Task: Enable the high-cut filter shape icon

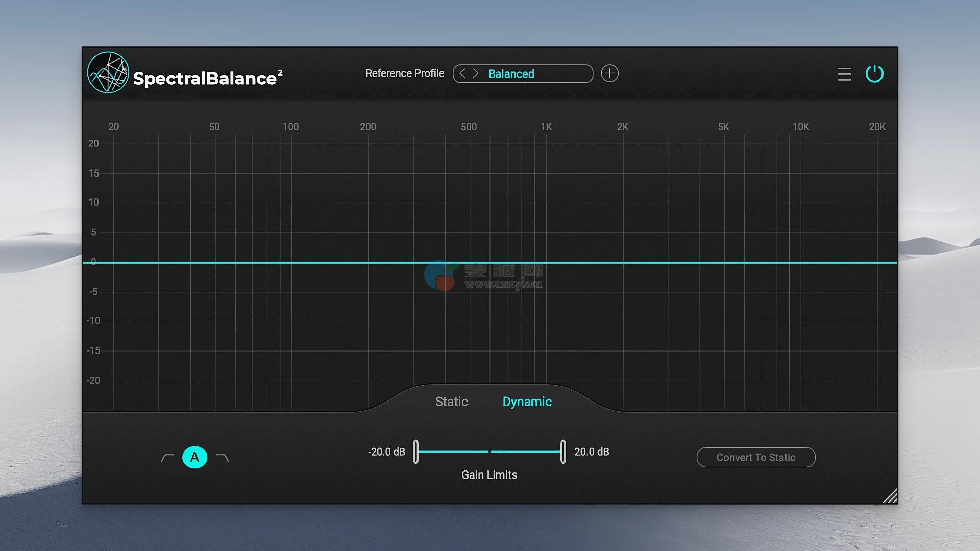Action: 223,458
